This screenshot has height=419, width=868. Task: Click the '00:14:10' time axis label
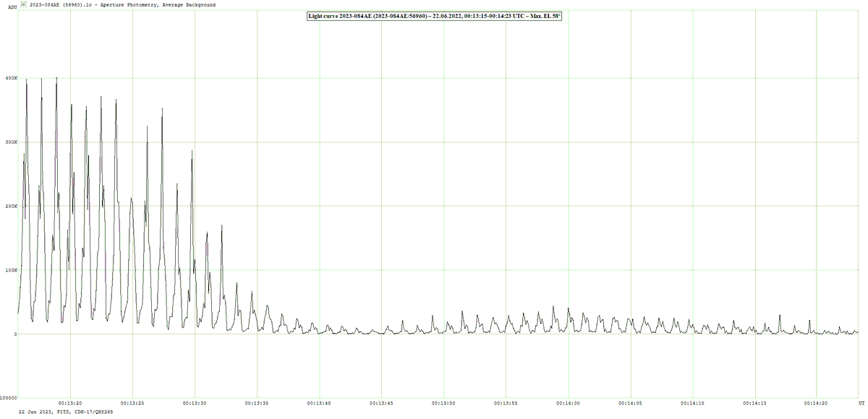(x=693, y=402)
